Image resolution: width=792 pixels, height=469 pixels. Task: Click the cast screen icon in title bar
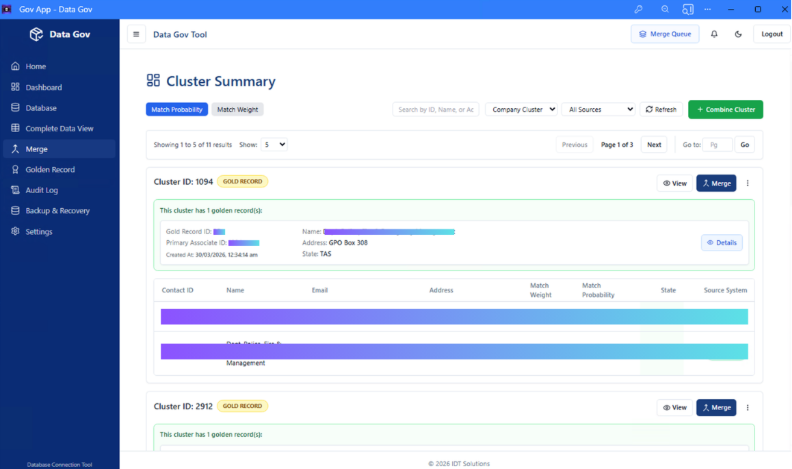click(x=687, y=9)
